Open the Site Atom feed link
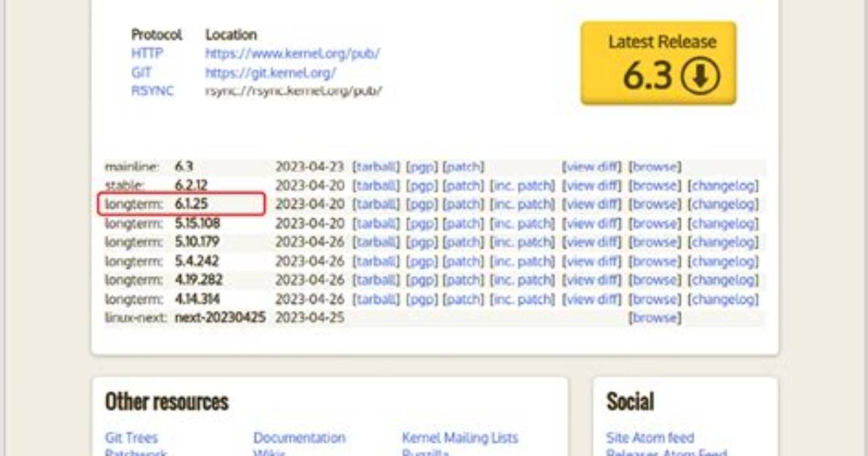 click(650, 437)
